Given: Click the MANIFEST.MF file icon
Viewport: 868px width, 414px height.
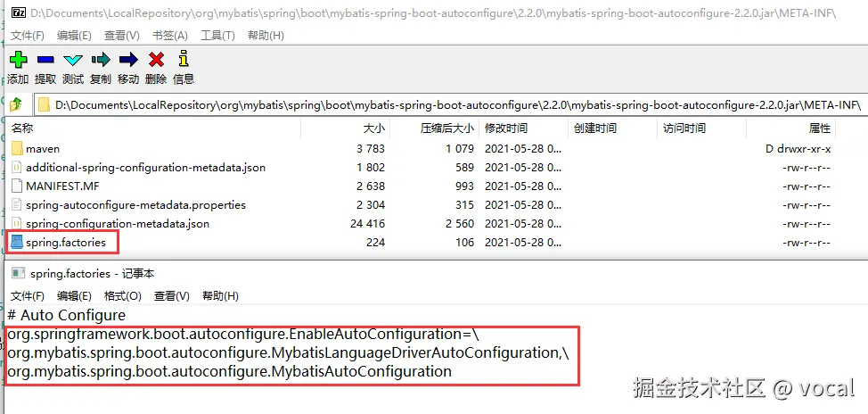Looking at the screenshot, I should (x=17, y=186).
